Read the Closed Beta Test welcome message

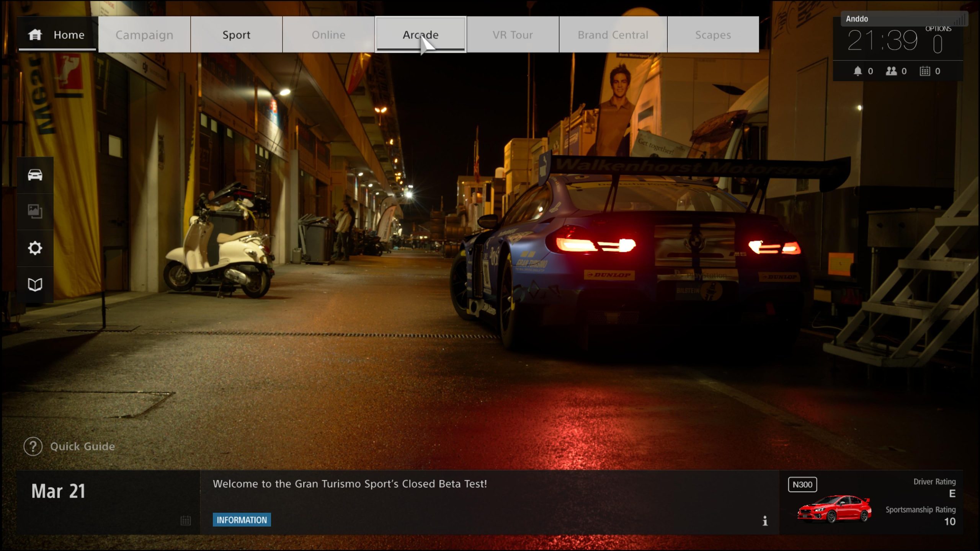[350, 484]
